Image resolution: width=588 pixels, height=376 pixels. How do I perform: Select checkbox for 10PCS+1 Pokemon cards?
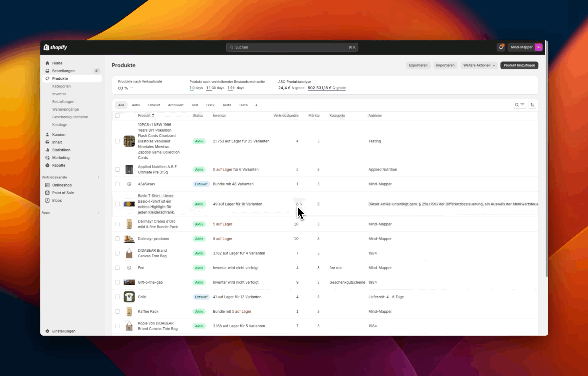coord(117,141)
